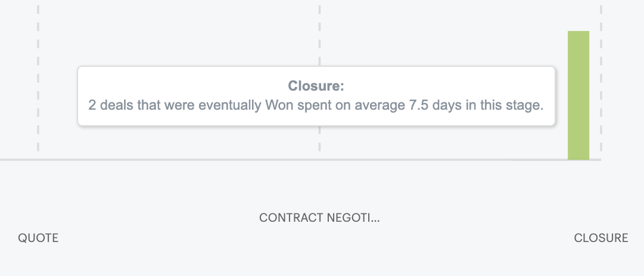Viewport: 644px width, 276px height.
Task: Click the left dashed gridline above the tooltip
Action: 38,36
